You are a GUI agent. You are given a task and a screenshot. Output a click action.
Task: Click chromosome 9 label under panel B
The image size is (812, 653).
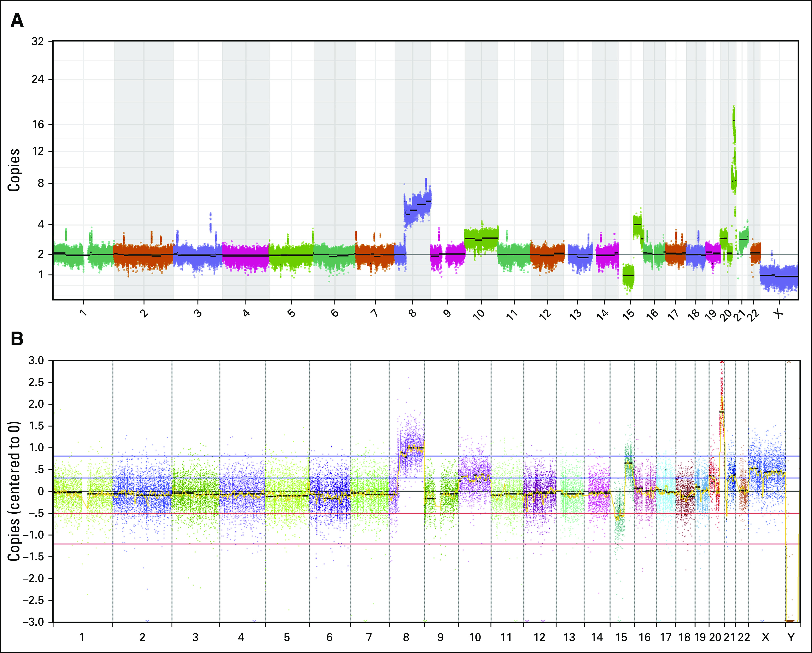(x=440, y=637)
